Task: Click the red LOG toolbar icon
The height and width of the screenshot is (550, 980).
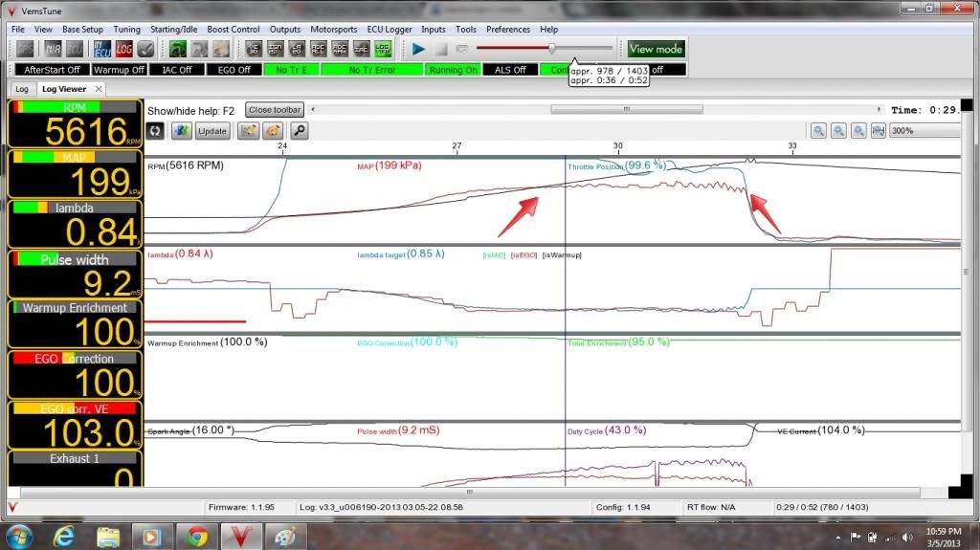Action: [124, 49]
